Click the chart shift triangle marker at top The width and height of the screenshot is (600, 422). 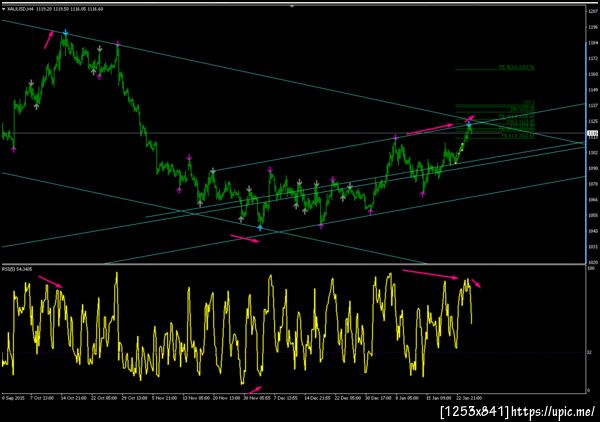tap(292, 6)
